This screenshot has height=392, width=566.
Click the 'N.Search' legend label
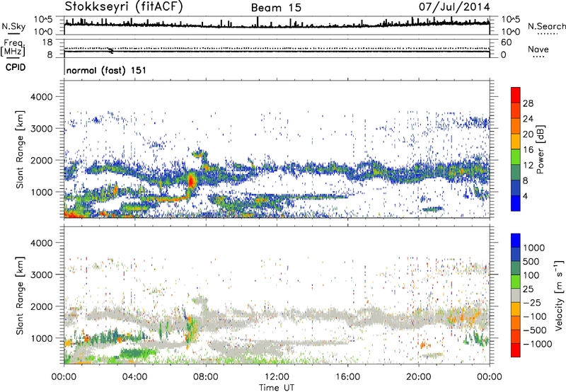(x=546, y=26)
